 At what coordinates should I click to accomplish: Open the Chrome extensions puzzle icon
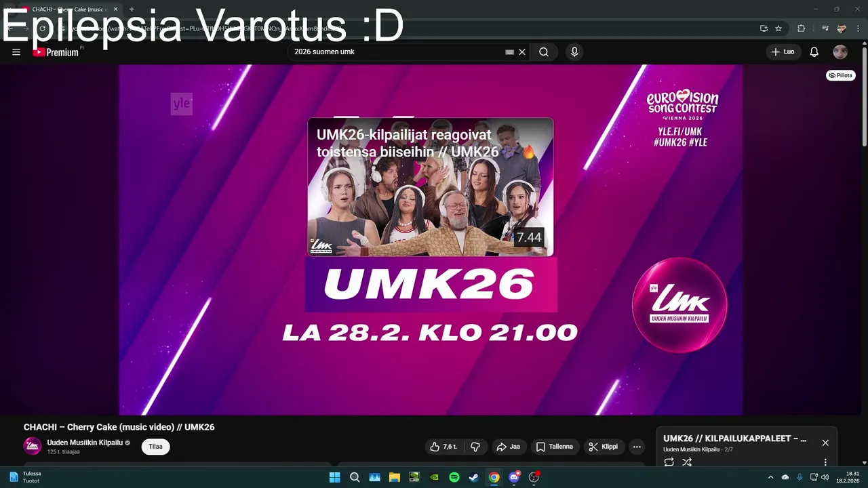[801, 28]
